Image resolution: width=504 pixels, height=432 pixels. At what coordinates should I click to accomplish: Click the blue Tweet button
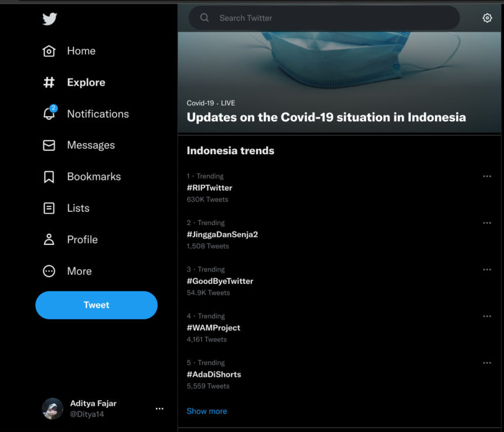click(x=97, y=305)
